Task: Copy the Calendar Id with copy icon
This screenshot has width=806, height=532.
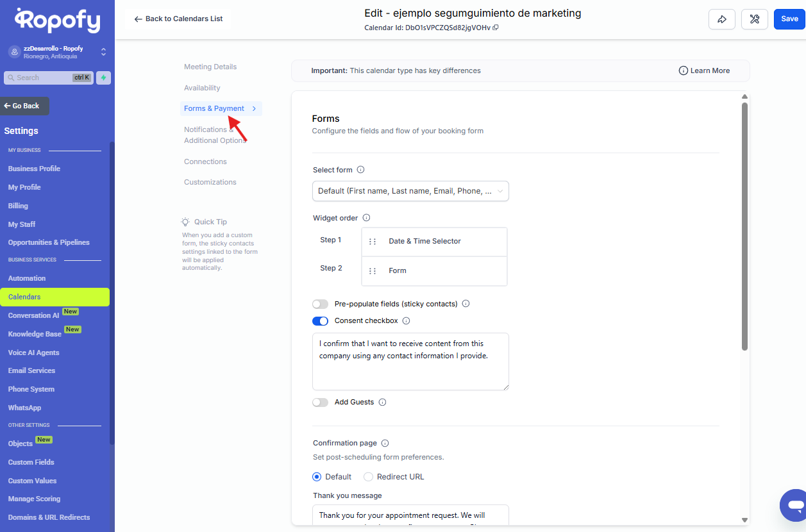Action: coord(496,28)
